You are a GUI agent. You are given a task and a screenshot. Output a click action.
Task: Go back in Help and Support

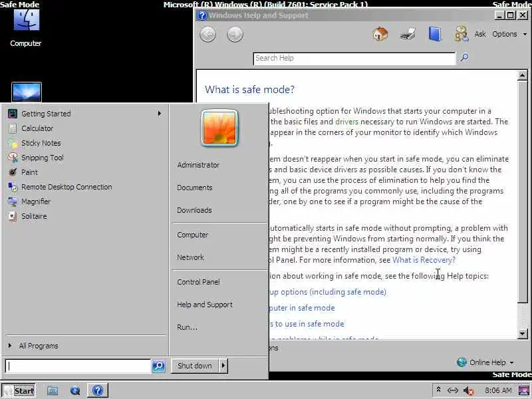(208, 35)
